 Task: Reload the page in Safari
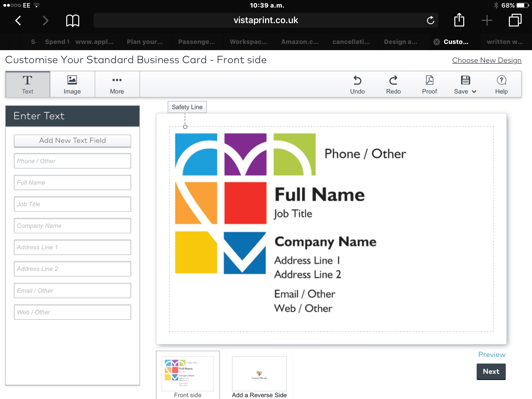point(430,20)
